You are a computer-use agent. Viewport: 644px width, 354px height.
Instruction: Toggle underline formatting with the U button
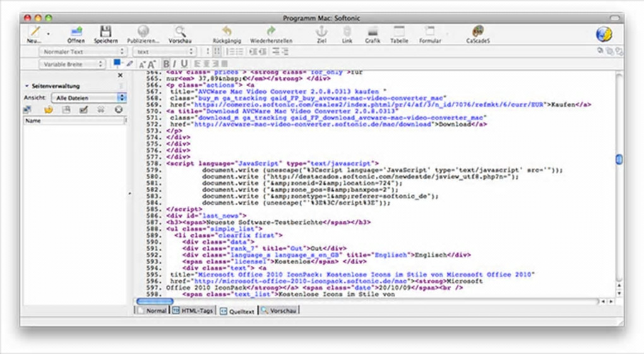pyautogui.click(x=184, y=64)
